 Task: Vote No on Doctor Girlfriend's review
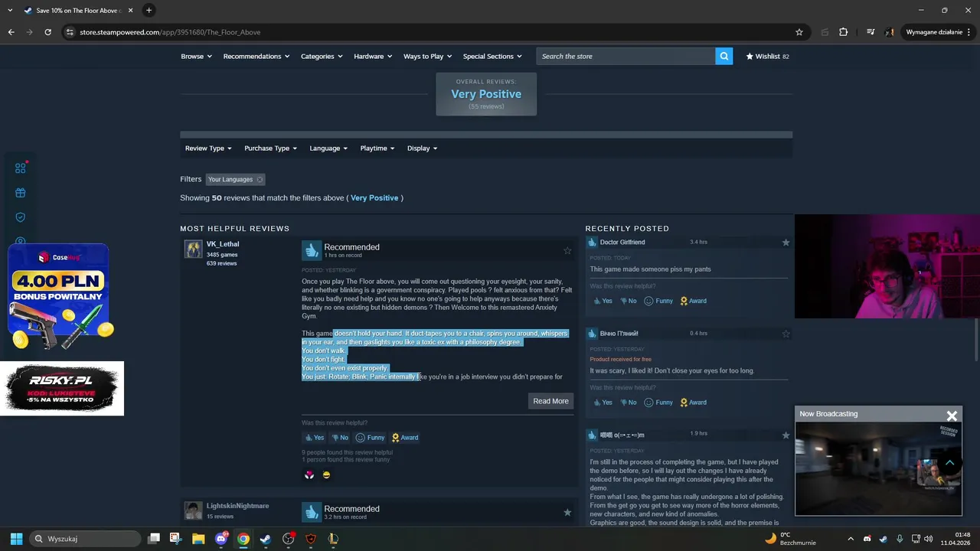[x=628, y=301]
